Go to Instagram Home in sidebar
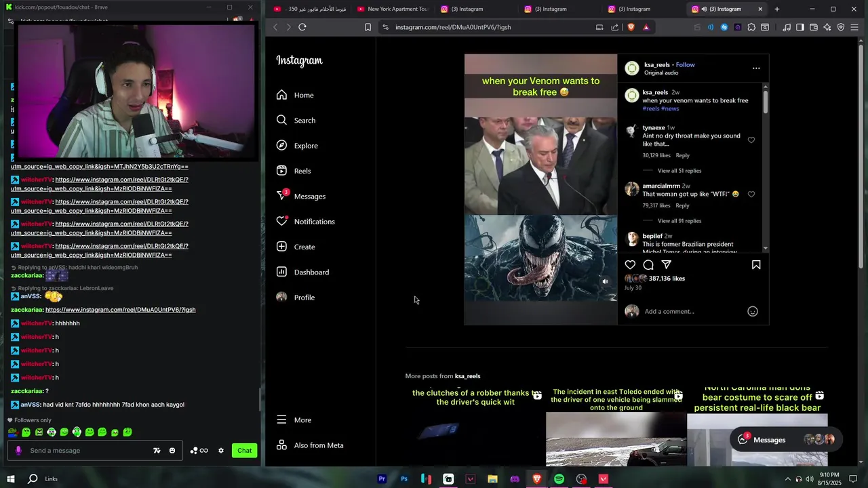 pos(295,95)
